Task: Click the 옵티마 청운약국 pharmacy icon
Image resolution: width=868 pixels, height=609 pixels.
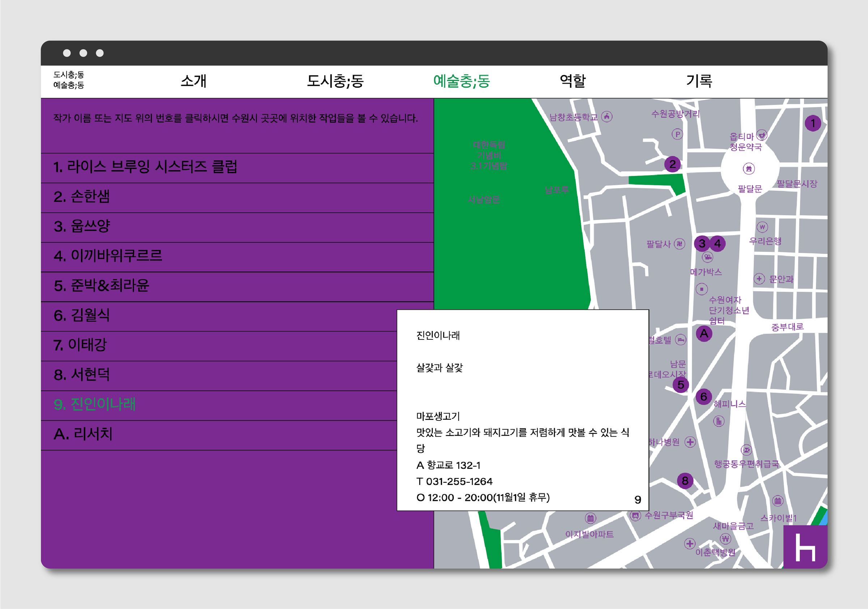Action: point(762,135)
